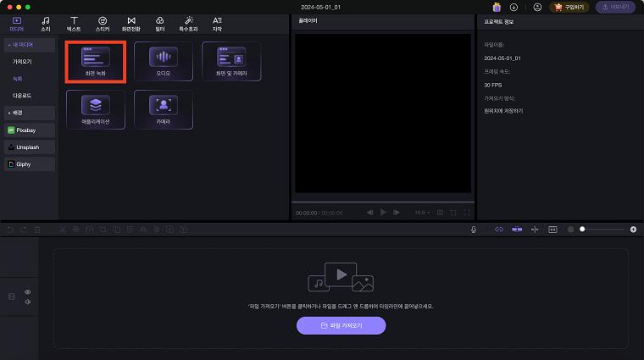Step to next frame in player

[x=397, y=213]
